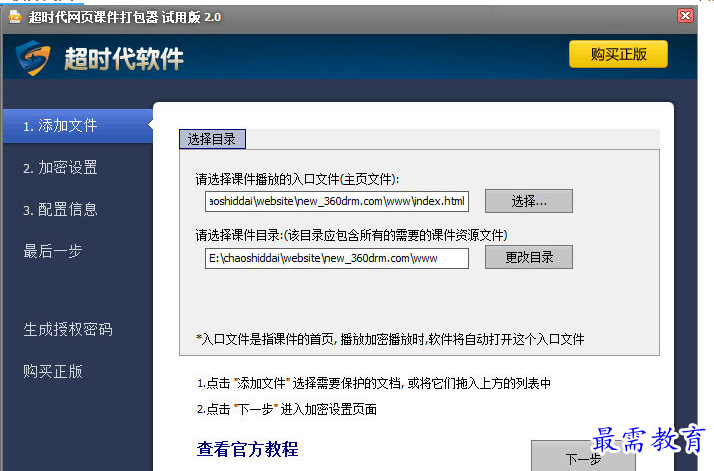The width and height of the screenshot is (714, 471).
Task: Select step 1. 添加文件 in sidebar
Action: point(78,126)
